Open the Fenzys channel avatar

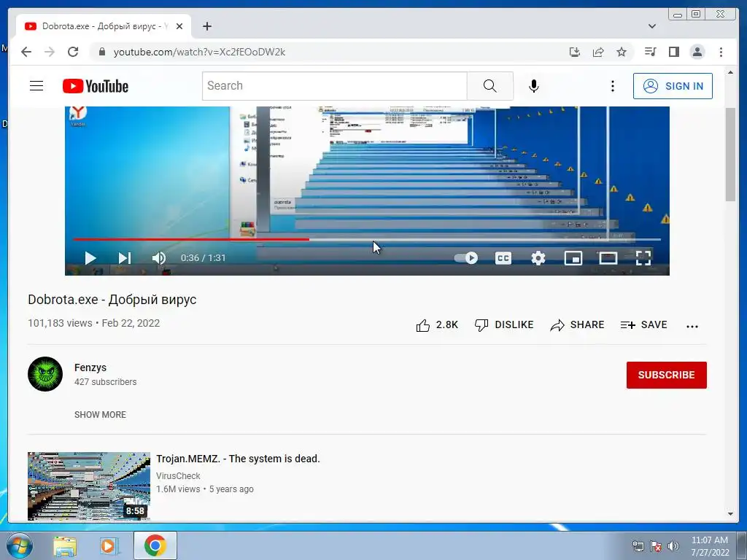45,374
